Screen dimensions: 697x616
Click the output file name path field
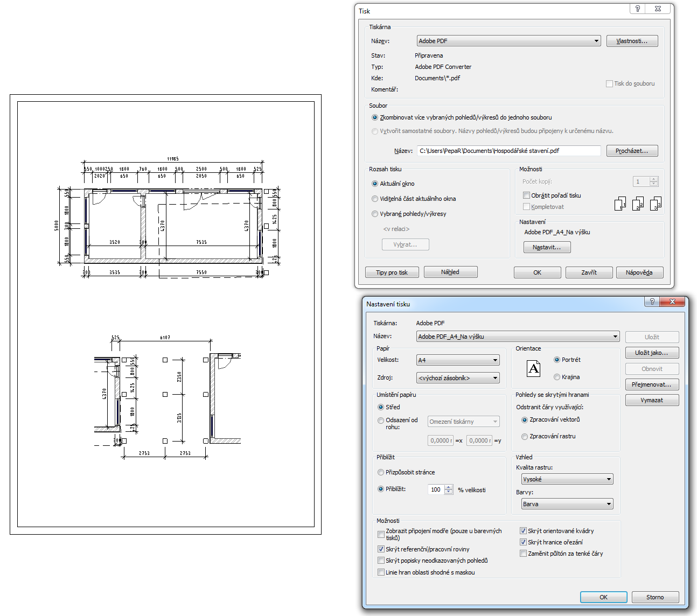(508, 151)
